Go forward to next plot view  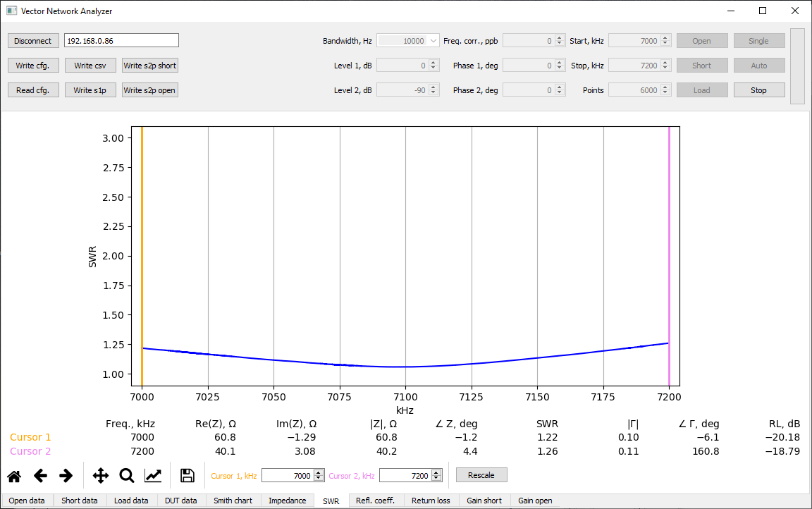66,476
